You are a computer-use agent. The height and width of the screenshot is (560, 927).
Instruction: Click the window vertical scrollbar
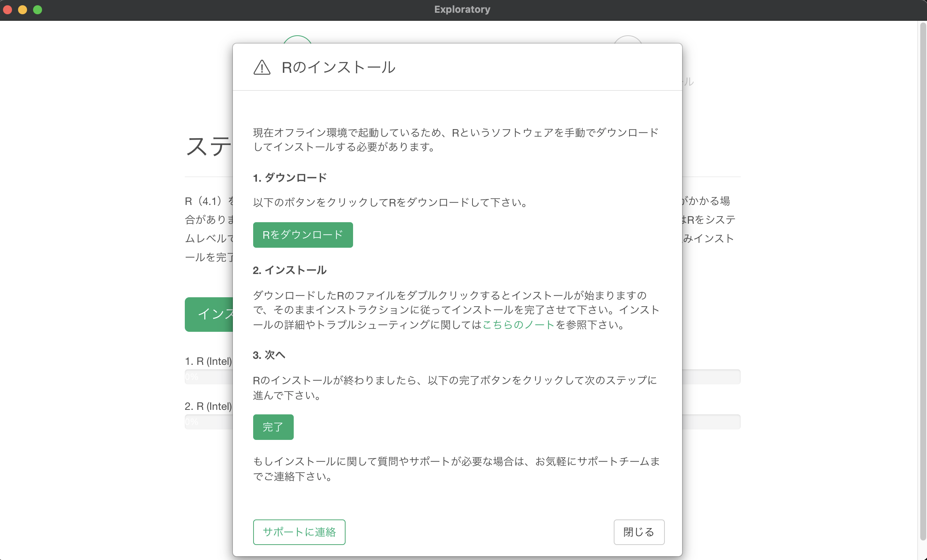click(x=923, y=281)
